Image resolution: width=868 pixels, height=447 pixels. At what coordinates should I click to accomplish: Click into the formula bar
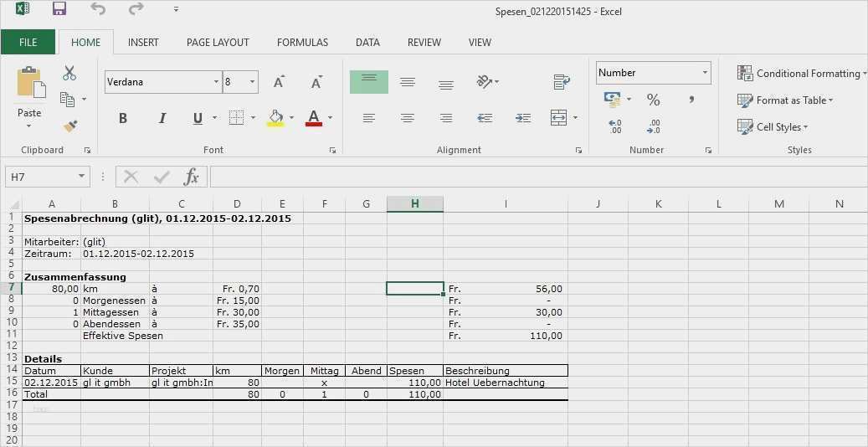point(538,177)
